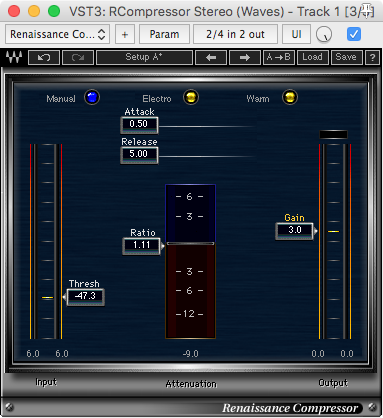Screen dimensions: 383x418
Task: Click the right output peak value 0.0
Action: click(x=347, y=354)
